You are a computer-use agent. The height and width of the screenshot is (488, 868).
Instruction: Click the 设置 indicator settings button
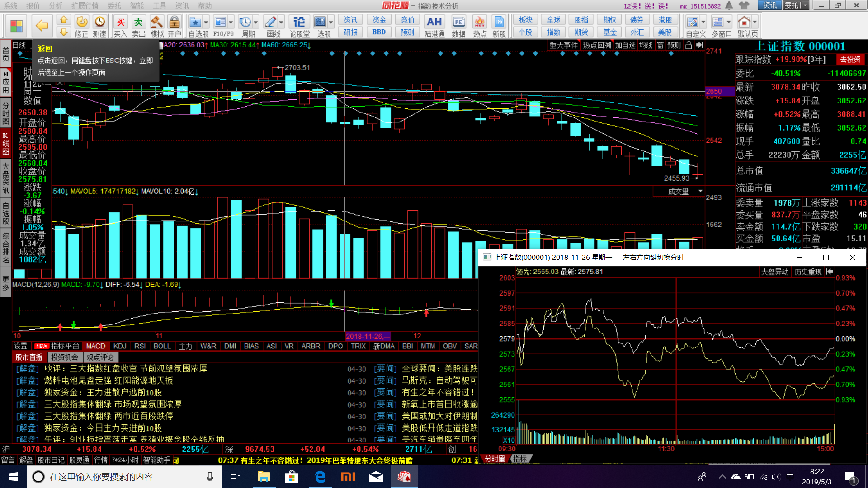coord(21,346)
